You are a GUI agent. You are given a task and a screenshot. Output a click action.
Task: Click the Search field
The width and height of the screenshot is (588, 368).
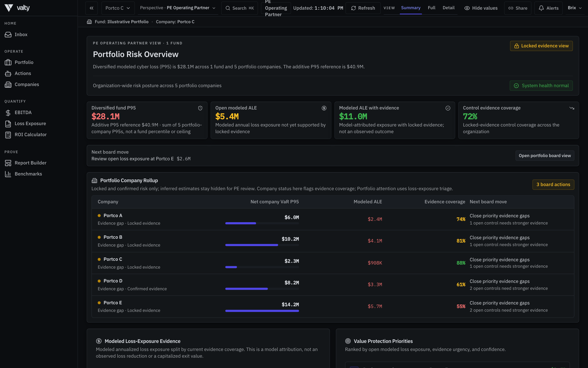240,8
